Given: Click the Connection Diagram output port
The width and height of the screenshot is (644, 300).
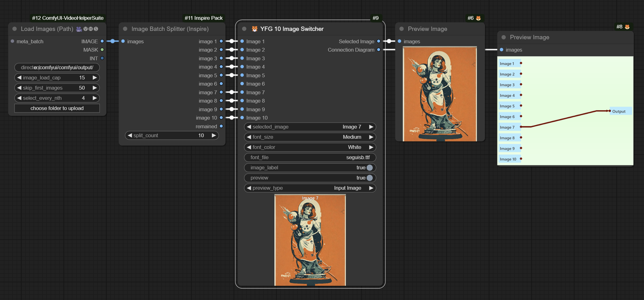Looking at the screenshot, I should (x=379, y=49).
